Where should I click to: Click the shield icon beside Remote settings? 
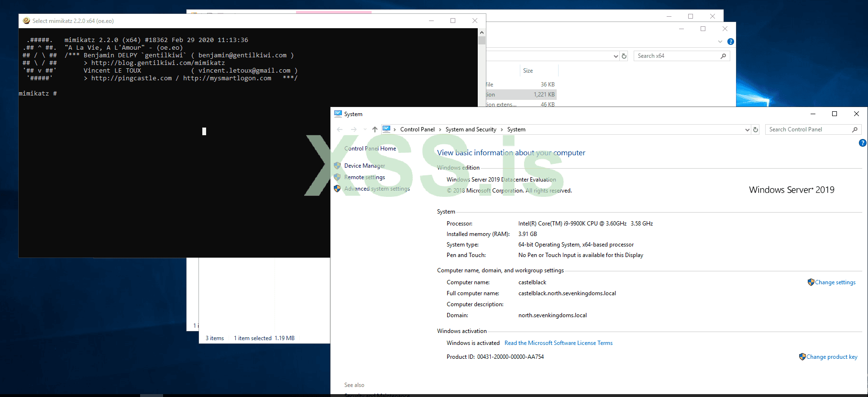(x=337, y=177)
